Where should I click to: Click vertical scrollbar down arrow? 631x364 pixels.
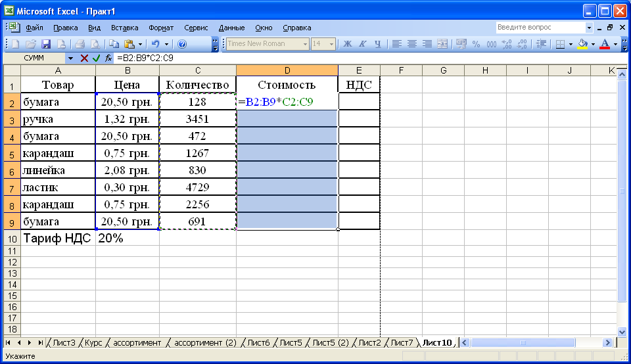622,332
